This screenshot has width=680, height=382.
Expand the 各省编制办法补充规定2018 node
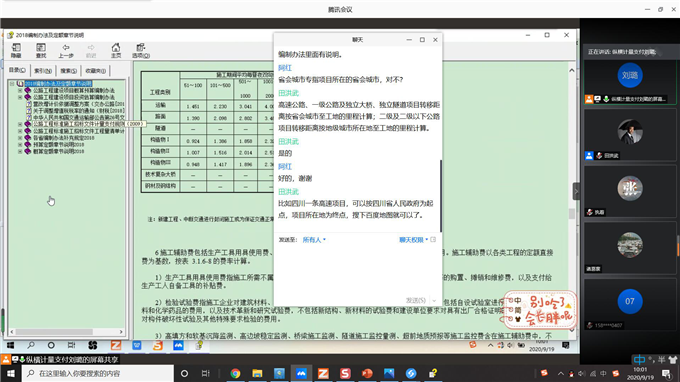tap(20, 138)
